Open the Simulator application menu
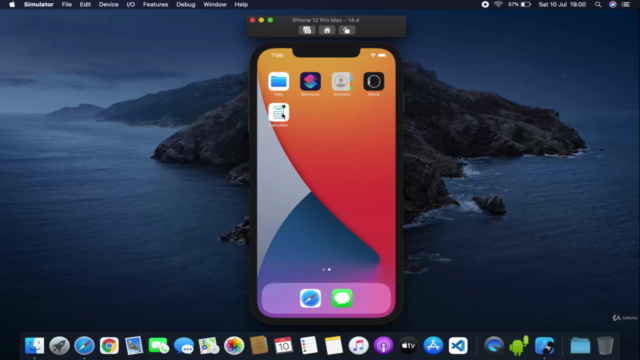Image resolution: width=640 pixels, height=360 pixels. [x=38, y=4]
